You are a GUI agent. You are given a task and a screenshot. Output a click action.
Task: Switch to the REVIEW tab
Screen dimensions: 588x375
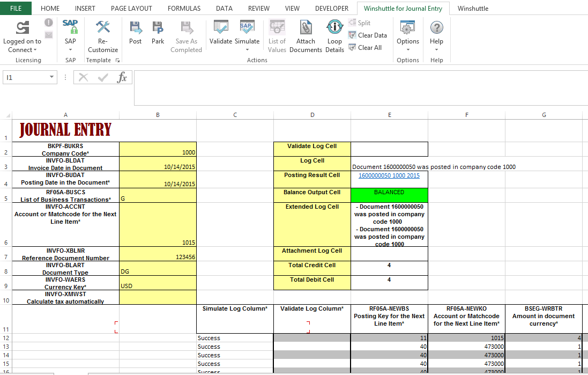click(259, 8)
